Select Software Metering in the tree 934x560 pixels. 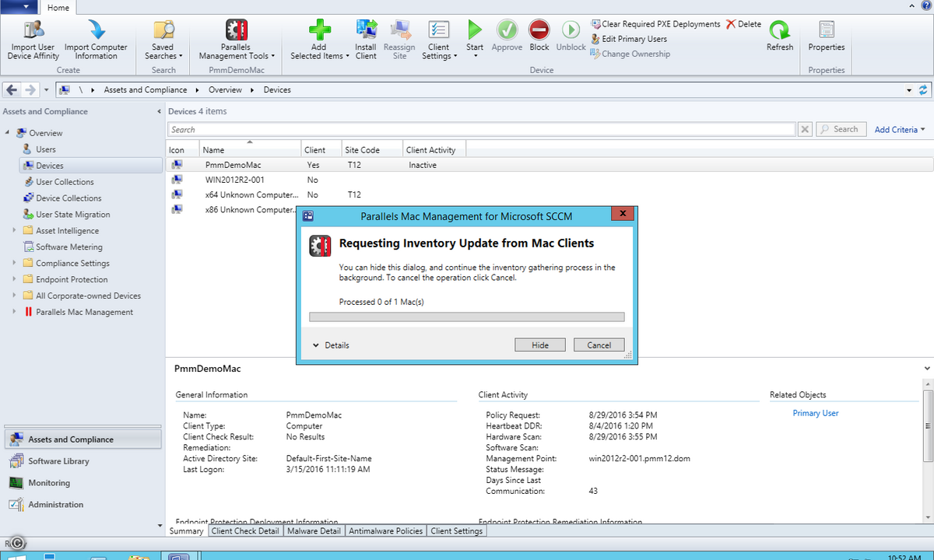68,247
